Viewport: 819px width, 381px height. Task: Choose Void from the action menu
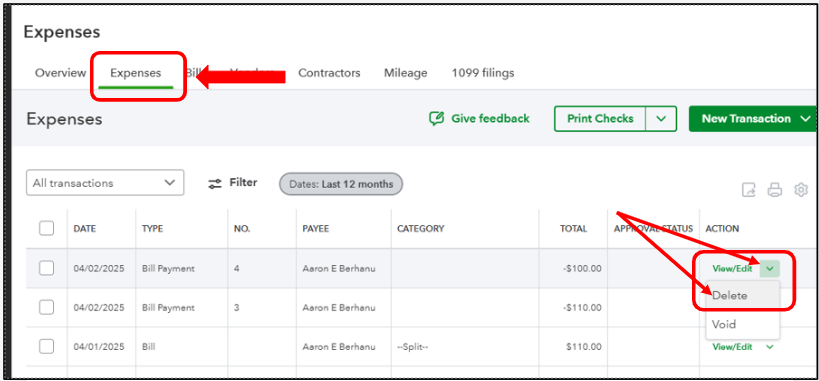coord(742,324)
